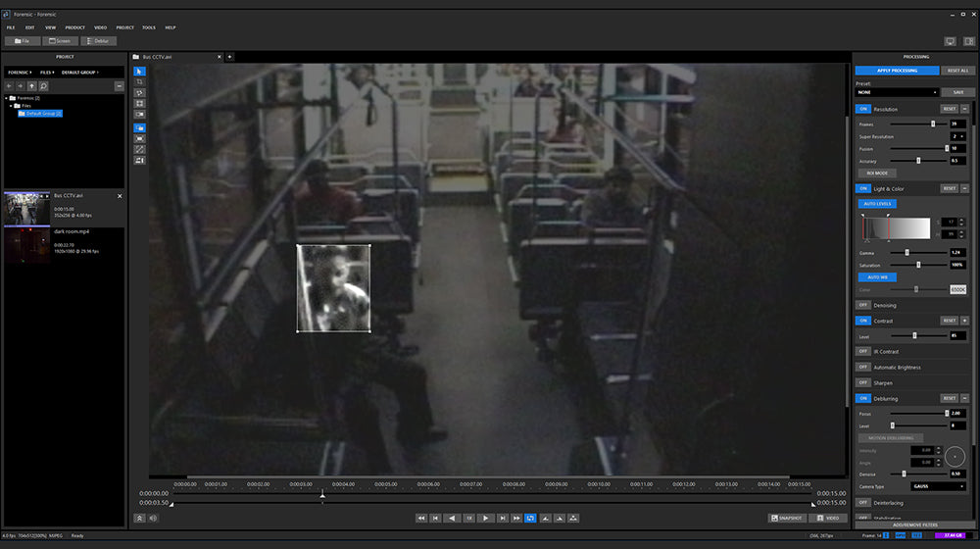
Task: Enable the Sharpen filter toggle
Action: (862, 382)
